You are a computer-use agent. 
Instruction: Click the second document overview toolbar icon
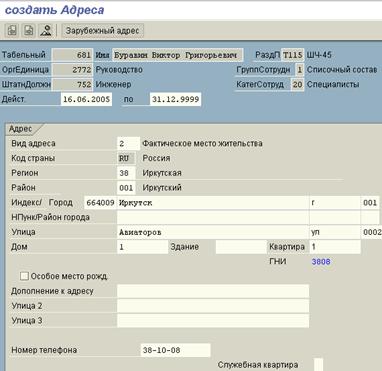tap(29, 31)
